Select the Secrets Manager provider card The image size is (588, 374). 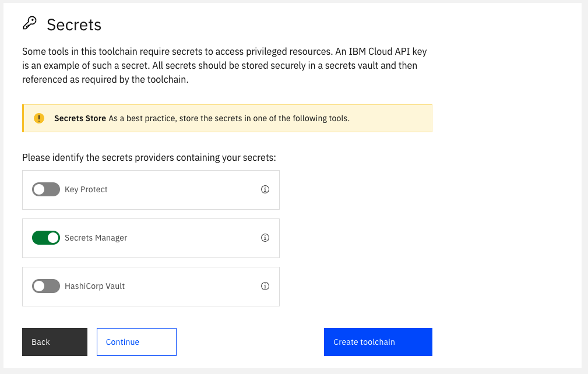point(150,238)
